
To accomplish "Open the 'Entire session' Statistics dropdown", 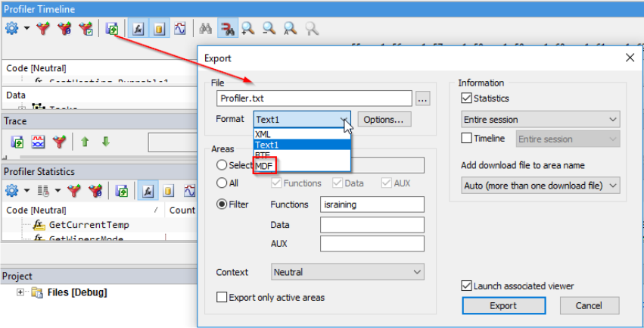I will (x=540, y=120).
